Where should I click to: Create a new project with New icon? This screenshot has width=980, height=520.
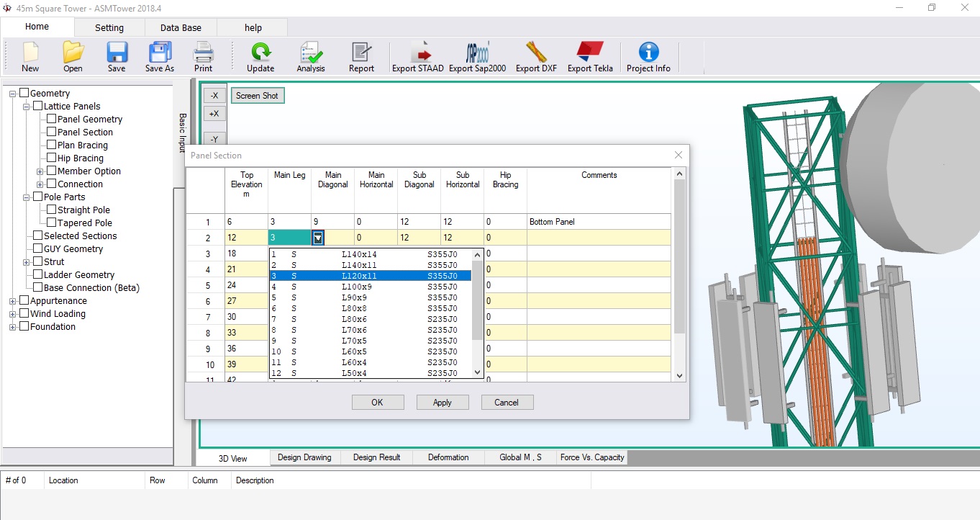[30, 57]
